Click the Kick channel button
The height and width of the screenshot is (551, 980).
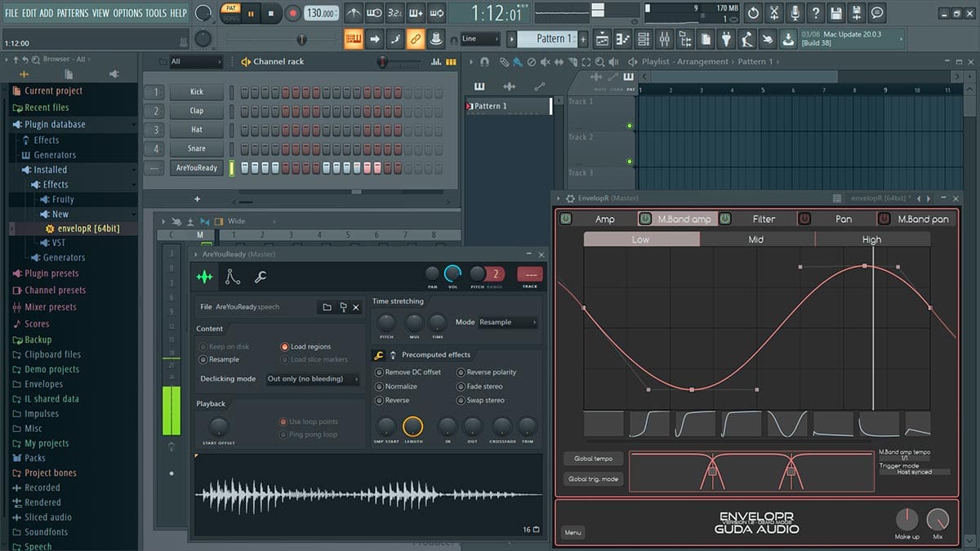[197, 92]
